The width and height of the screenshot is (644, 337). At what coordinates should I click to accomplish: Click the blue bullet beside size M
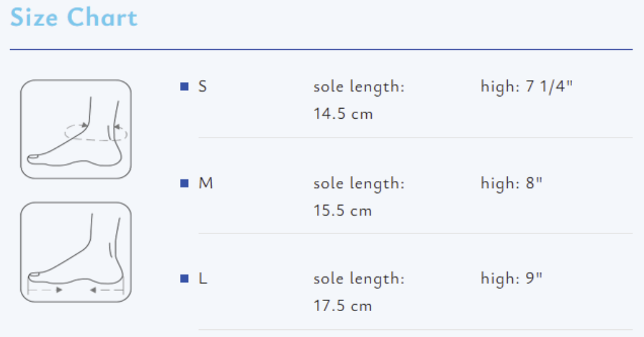(x=184, y=184)
